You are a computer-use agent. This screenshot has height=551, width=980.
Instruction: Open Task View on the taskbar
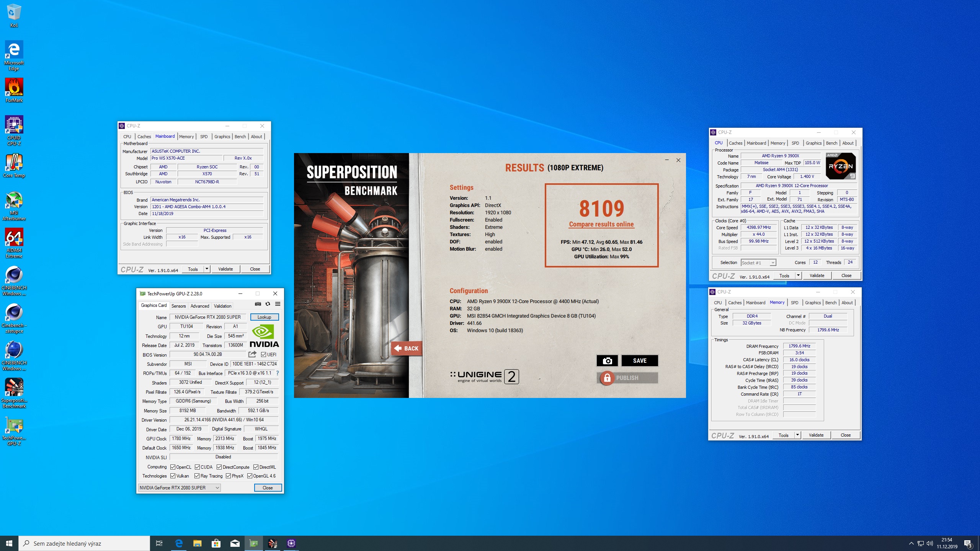[x=159, y=543]
